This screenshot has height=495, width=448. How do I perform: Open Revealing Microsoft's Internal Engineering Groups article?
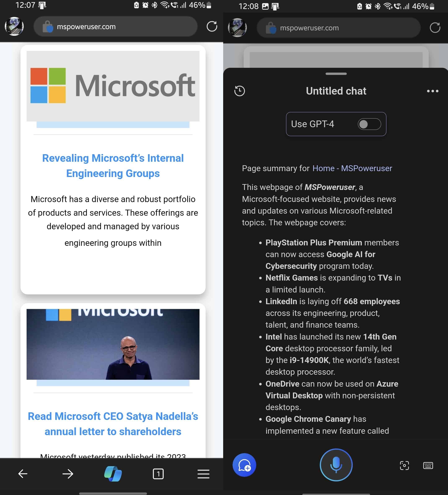coord(113,165)
